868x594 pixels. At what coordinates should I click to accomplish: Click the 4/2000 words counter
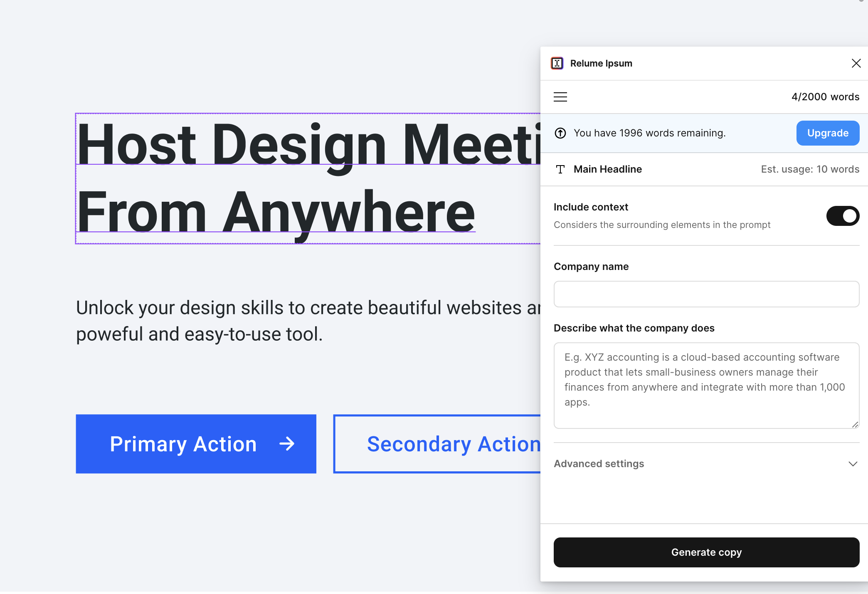(825, 97)
